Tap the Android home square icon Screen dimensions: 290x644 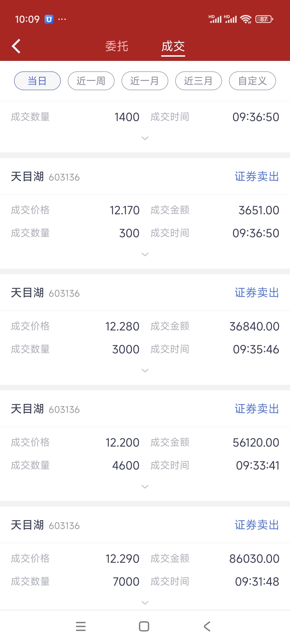click(144, 626)
